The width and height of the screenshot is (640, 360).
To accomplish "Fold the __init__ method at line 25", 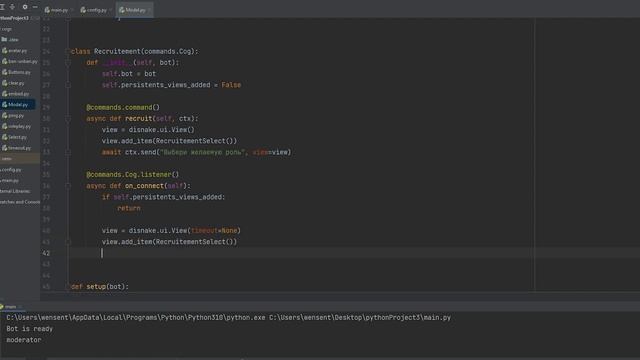I will tap(68, 62).
